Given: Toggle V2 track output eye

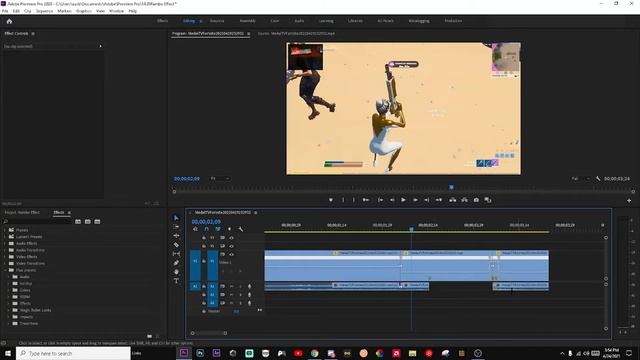Looking at the screenshot, I should pos(231,246).
